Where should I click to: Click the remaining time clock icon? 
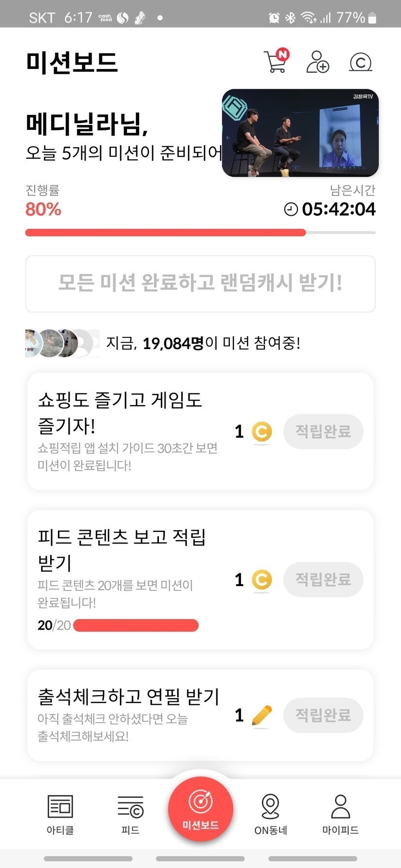[x=291, y=209]
